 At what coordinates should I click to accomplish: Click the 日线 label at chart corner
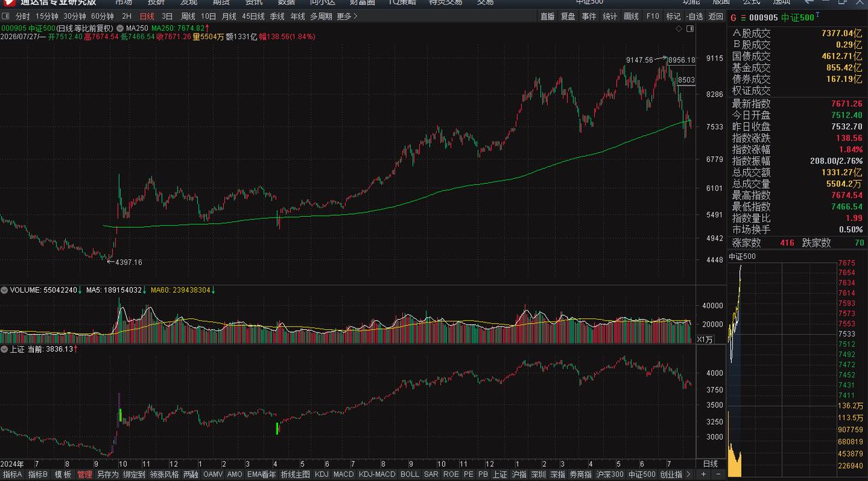(710, 463)
